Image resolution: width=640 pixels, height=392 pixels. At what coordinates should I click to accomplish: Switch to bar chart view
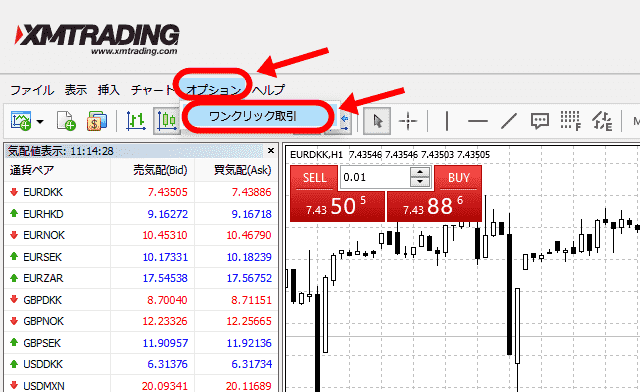136,121
